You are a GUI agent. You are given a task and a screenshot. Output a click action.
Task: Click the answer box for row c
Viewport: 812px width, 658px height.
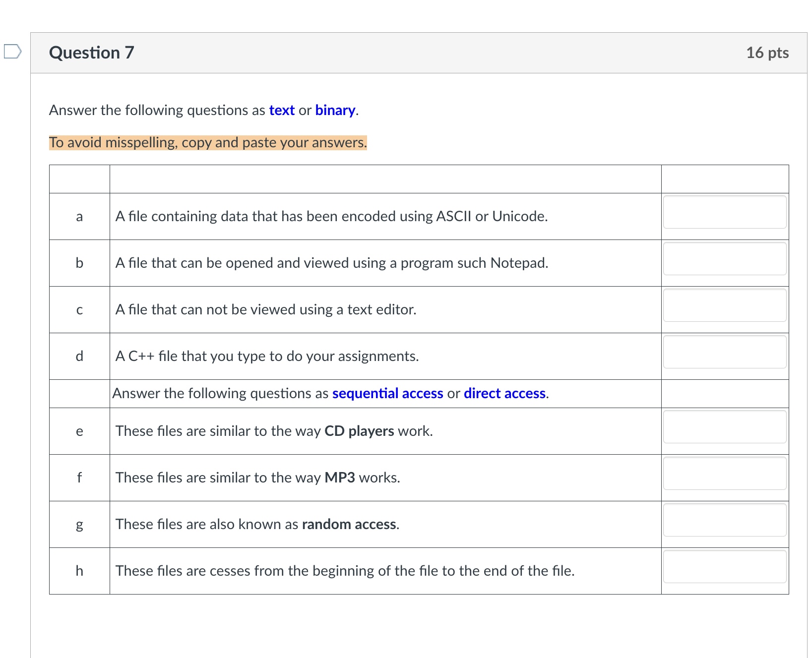click(725, 305)
